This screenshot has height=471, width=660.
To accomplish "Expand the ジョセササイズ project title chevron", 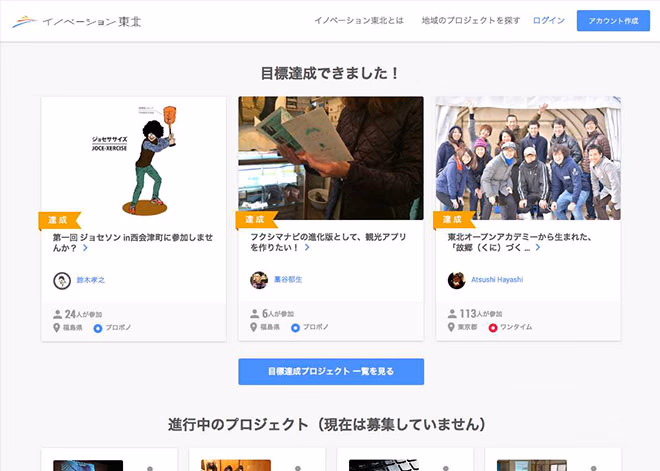I will pos(85,248).
